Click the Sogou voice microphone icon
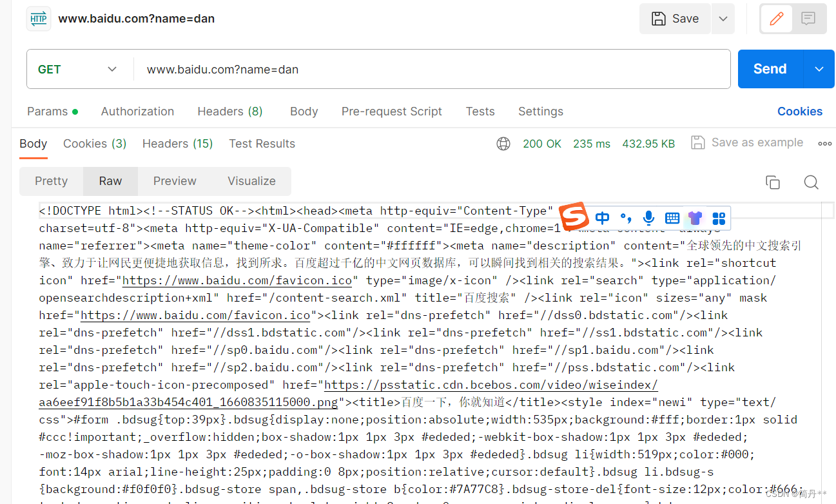The height and width of the screenshot is (504, 836). coord(648,218)
